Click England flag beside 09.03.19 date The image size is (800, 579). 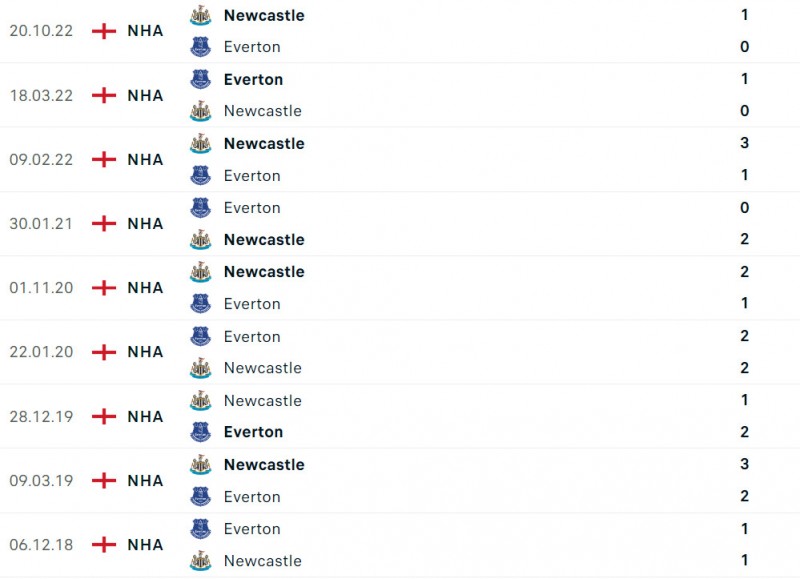pyautogui.click(x=104, y=481)
